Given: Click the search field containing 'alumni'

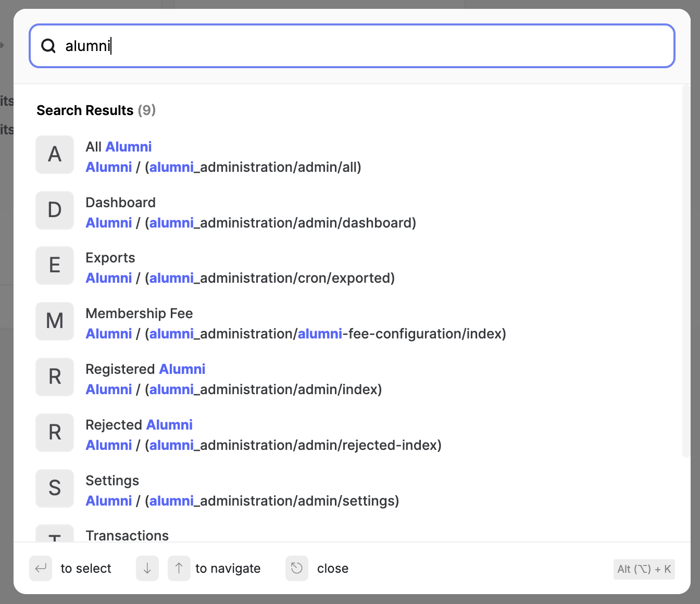Looking at the screenshot, I should 352,46.
